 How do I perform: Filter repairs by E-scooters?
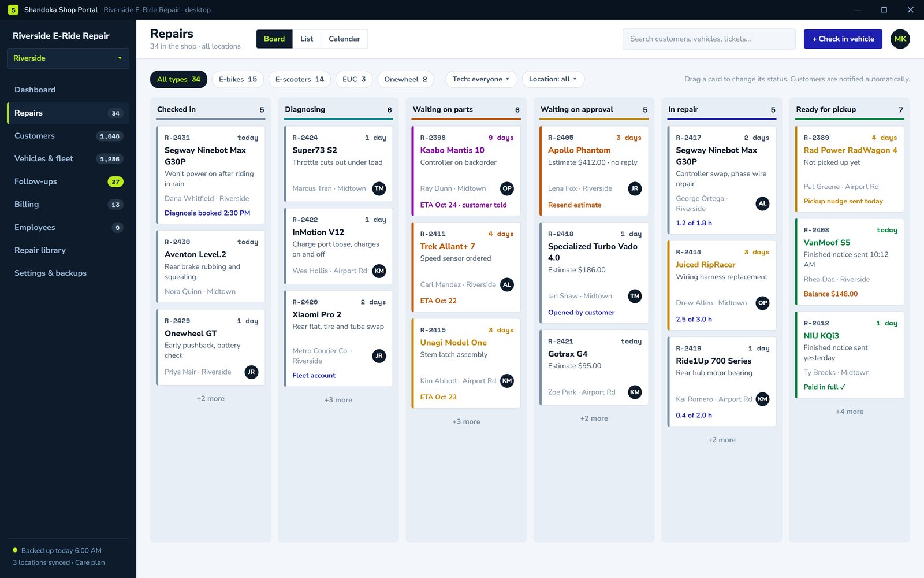(x=300, y=79)
